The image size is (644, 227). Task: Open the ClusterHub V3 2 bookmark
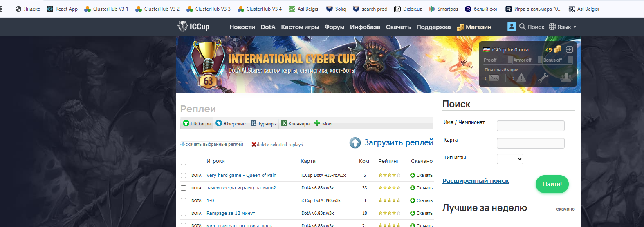(x=157, y=9)
